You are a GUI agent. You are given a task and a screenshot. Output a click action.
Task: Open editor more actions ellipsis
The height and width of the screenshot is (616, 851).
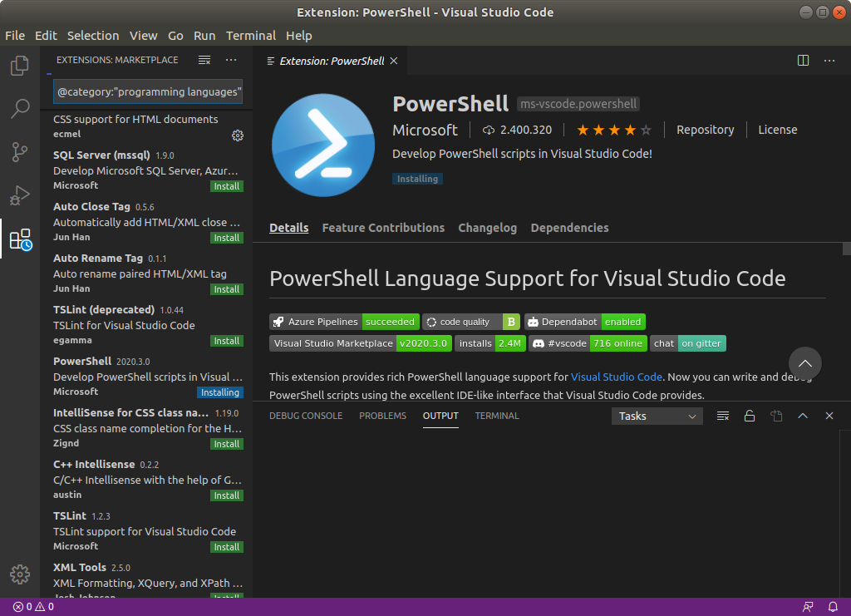tap(829, 60)
